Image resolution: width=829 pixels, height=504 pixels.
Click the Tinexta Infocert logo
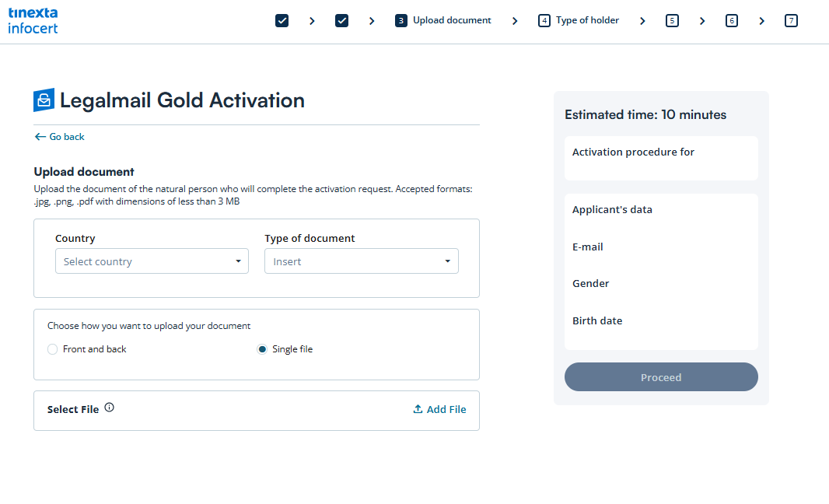coord(33,21)
